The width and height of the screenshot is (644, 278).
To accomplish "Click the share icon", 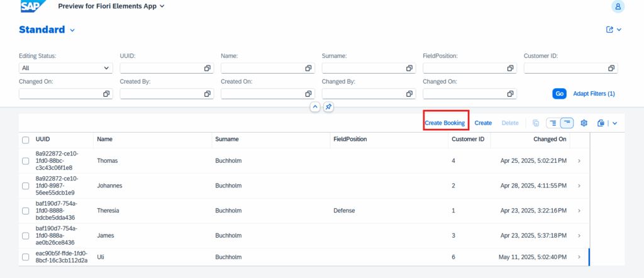I will (x=610, y=30).
